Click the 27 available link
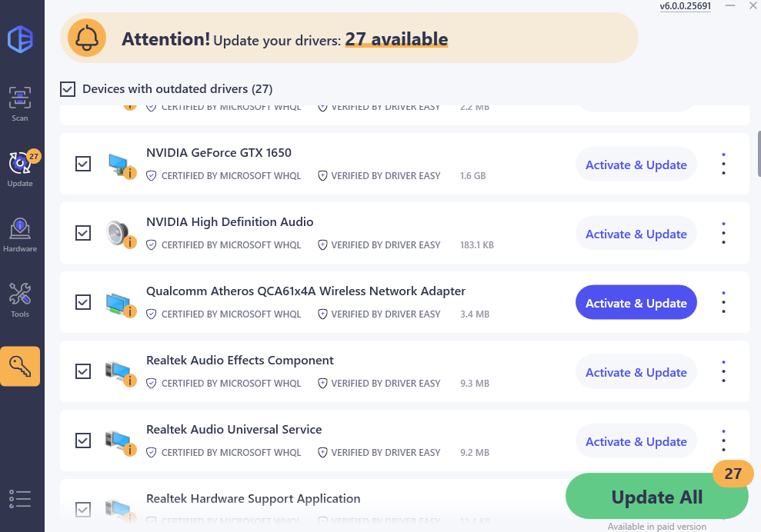761x532 pixels. pyautogui.click(x=396, y=38)
